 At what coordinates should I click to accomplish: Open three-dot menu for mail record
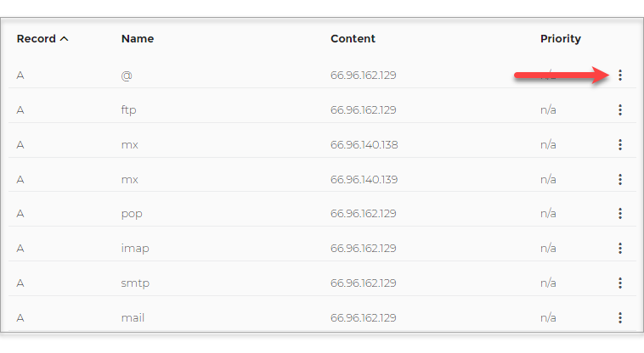point(620,317)
